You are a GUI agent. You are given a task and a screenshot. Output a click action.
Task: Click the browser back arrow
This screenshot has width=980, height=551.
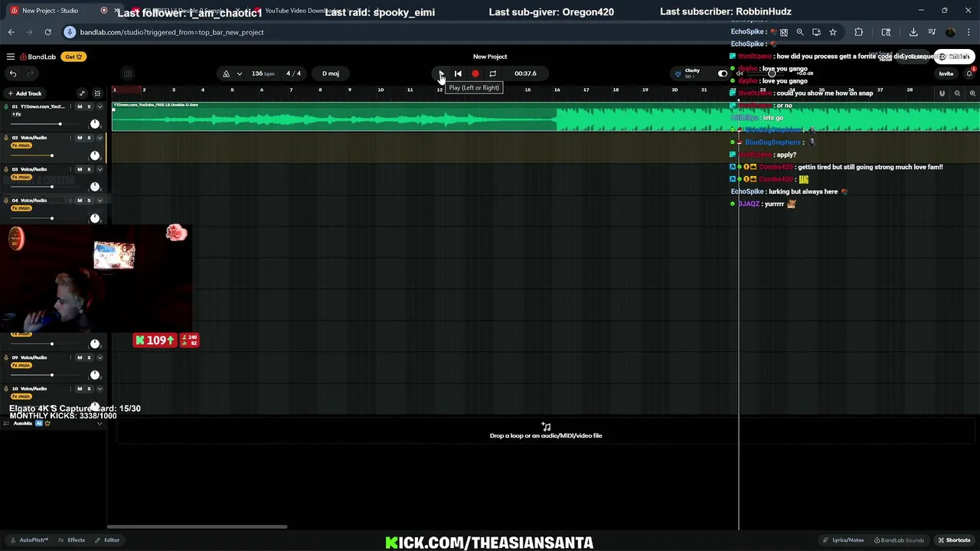[11, 32]
